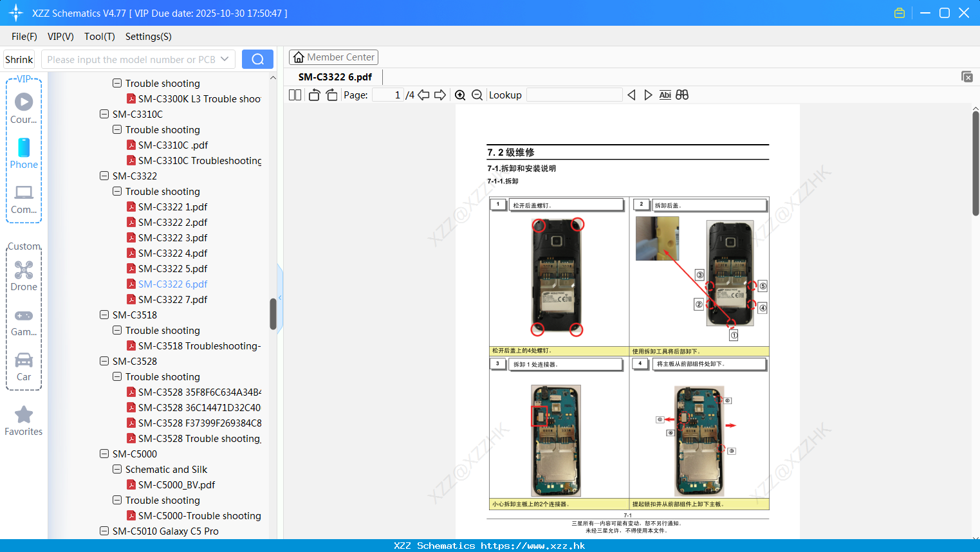Viewport: 980px width, 552px height.
Task: Open SM-C3310C .pdf file
Action: 173,145
